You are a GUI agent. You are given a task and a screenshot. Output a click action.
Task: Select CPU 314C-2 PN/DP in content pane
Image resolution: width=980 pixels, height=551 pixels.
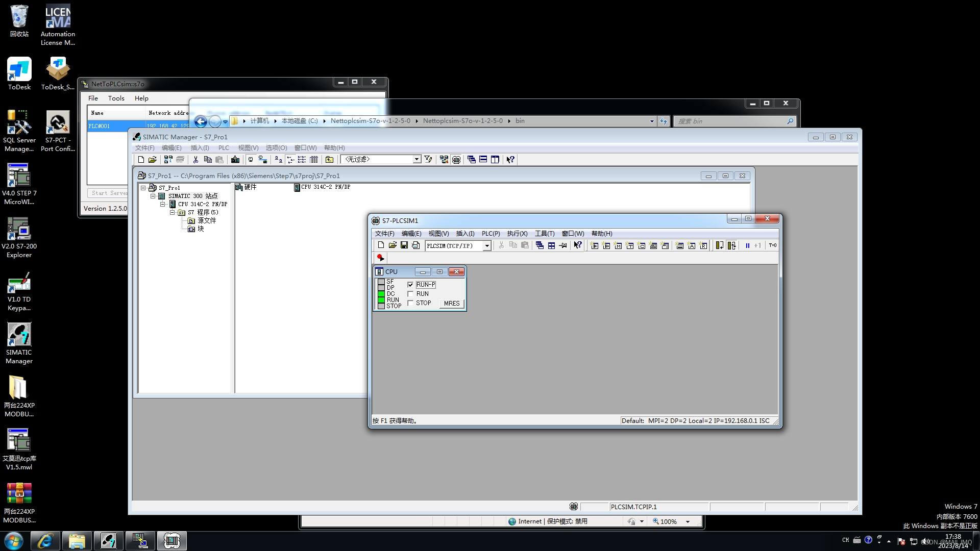(x=322, y=187)
